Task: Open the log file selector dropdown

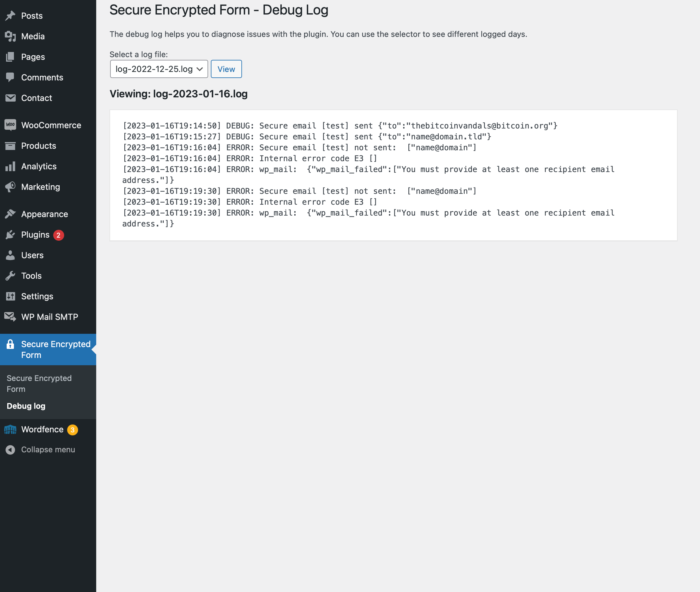Action: (159, 69)
